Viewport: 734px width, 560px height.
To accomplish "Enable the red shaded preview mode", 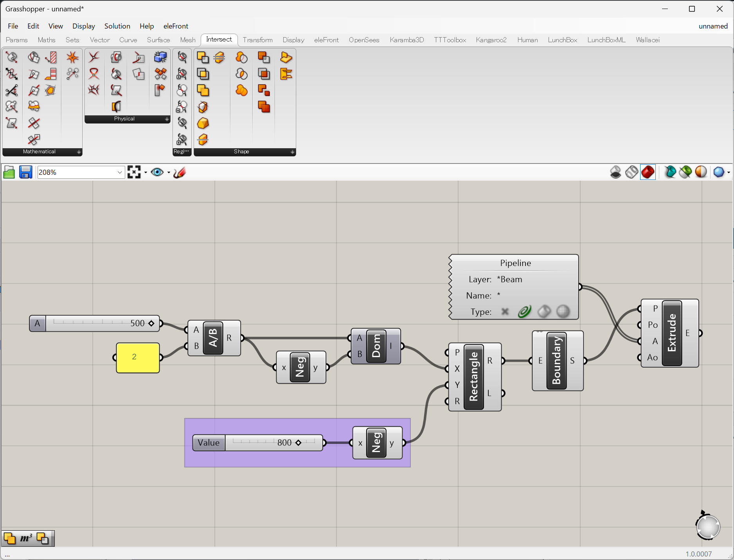I will (648, 172).
